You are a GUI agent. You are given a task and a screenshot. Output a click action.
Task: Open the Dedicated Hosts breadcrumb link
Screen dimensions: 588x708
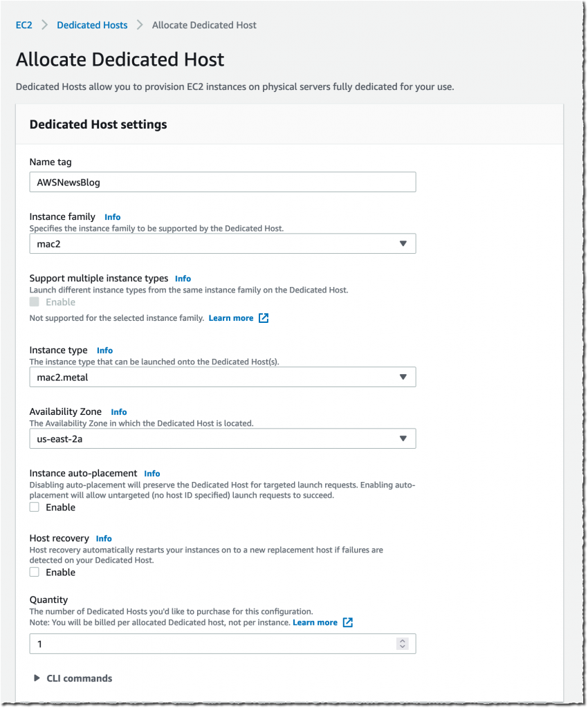click(91, 25)
